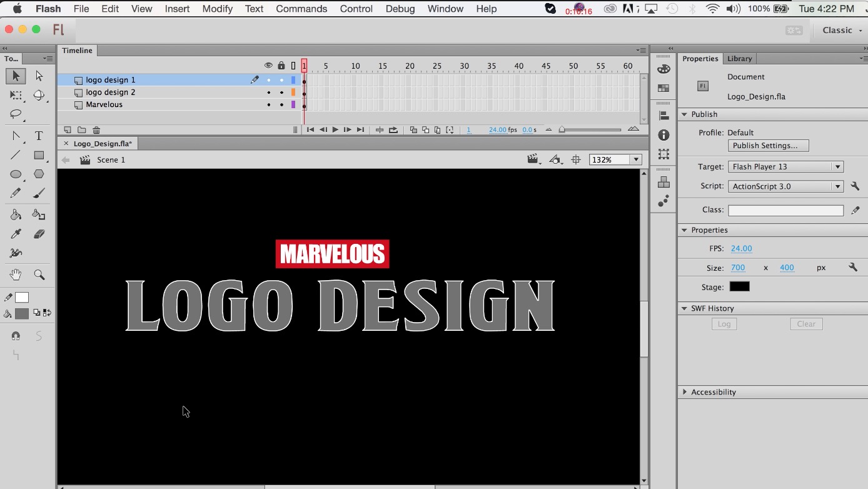Viewport: 868px width, 489px height.
Task: Lock the Marvelous layer
Action: tap(282, 104)
